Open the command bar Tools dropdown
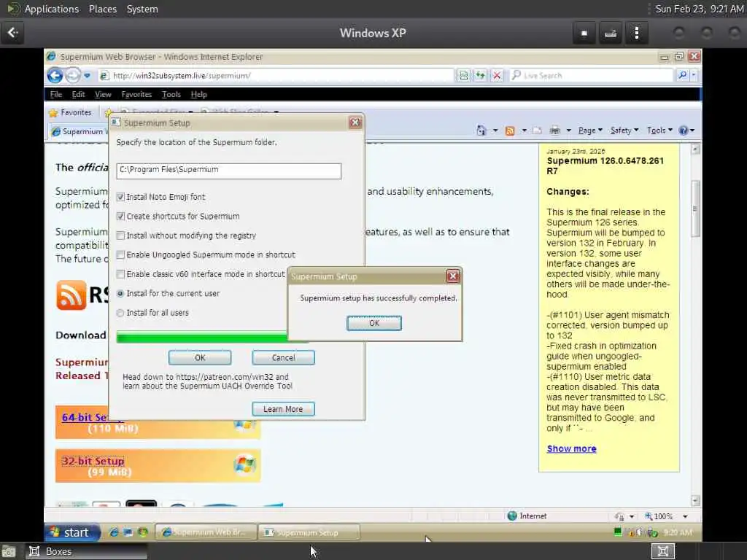This screenshot has height=560, width=747. point(659,131)
